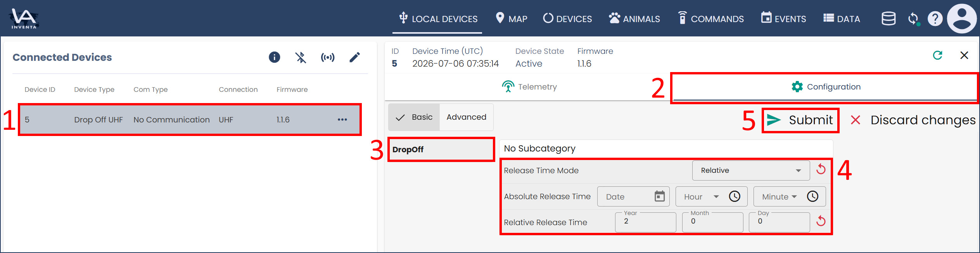This screenshot has width=980, height=253.
Task: Click the radio broadcast signal icon
Action: tap(328, 57)
